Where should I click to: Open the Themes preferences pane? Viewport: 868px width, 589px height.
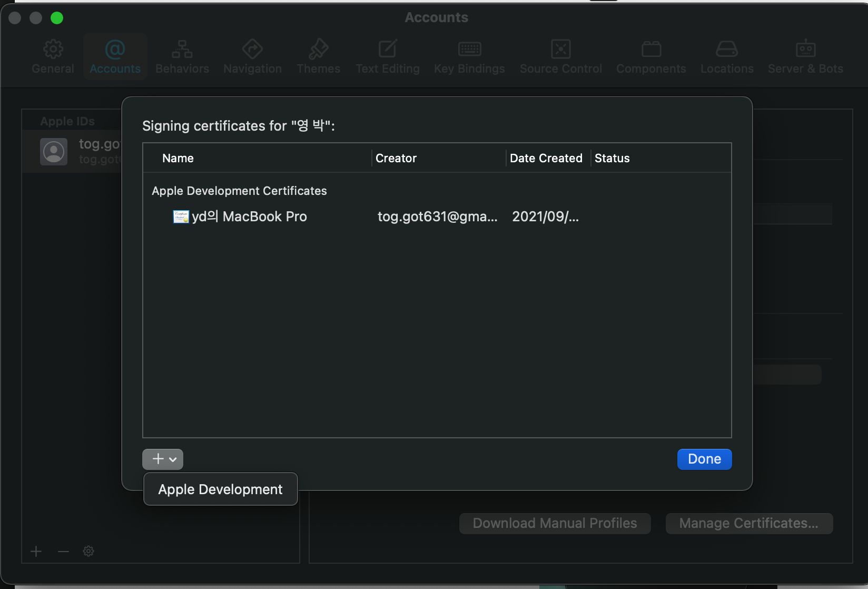(318, 56)
